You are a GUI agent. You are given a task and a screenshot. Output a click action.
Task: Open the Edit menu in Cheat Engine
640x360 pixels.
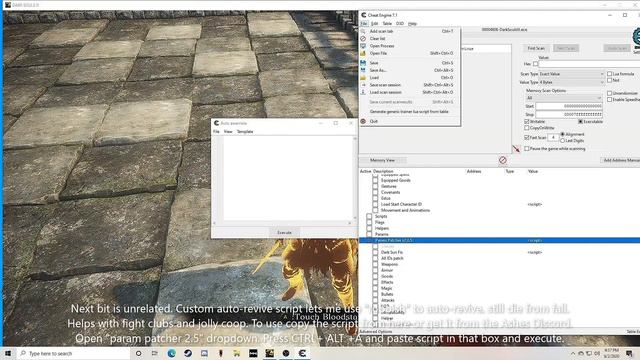(374, 24)
